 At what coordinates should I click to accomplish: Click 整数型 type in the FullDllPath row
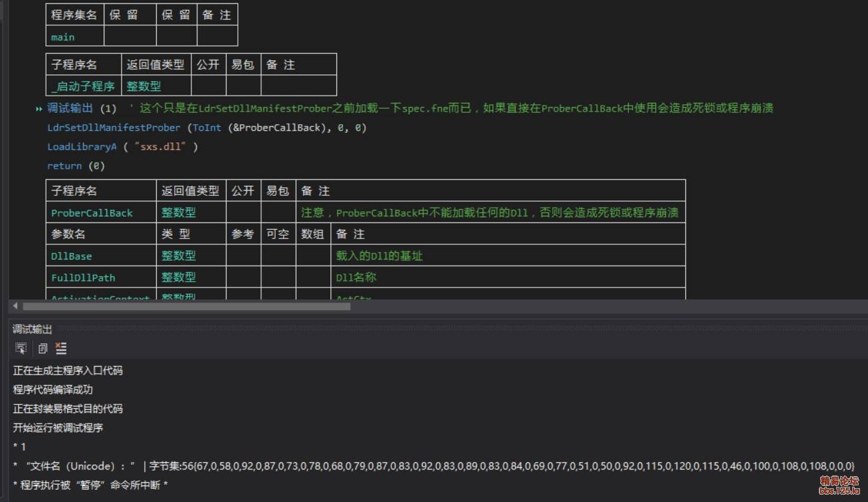coord(191,277)
